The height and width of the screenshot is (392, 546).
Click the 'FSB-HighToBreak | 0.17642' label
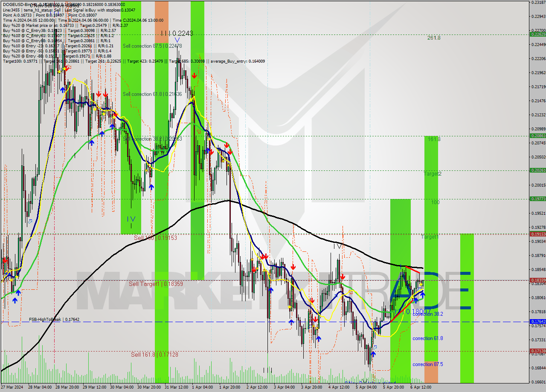click(54, 320)
